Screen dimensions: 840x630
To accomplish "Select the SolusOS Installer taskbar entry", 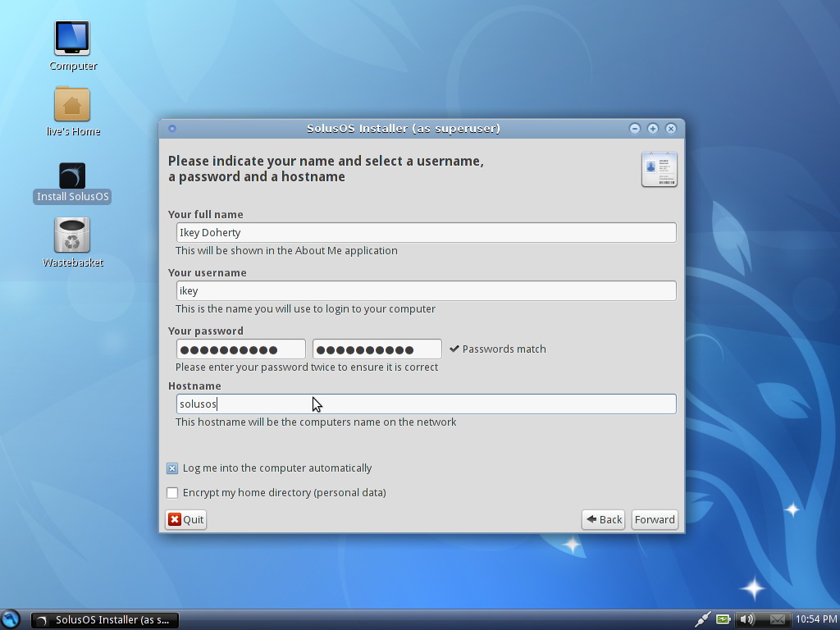I will coord(105,620).
